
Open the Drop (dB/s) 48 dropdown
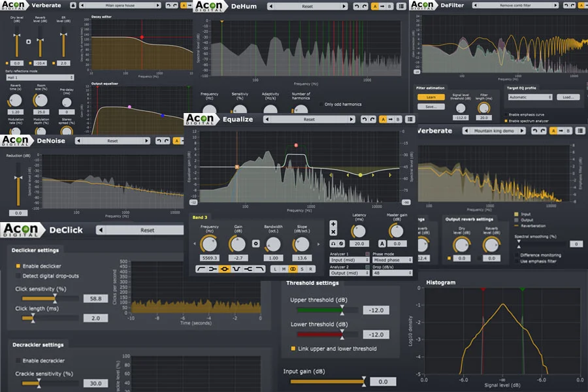pos(392,273)
